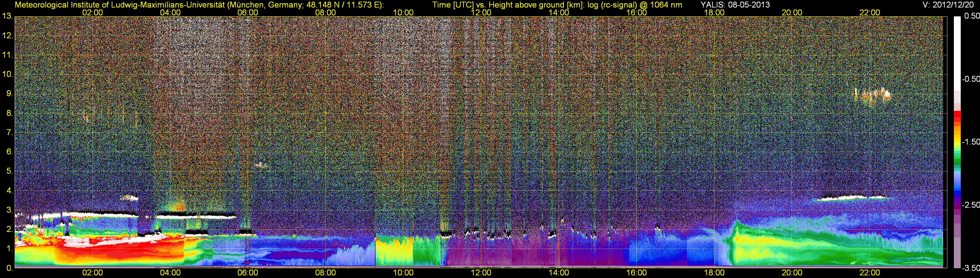Click the 18:00 label on top time axis
Viewport: 980px width, 278px height.
click(x=714, y=12)
